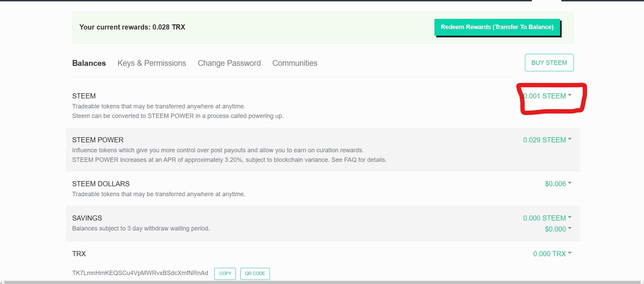644x284 pixels.
Task: Click the STEEM DOLLARS heading
Action: pyautogui.click(x=101, y=184)
